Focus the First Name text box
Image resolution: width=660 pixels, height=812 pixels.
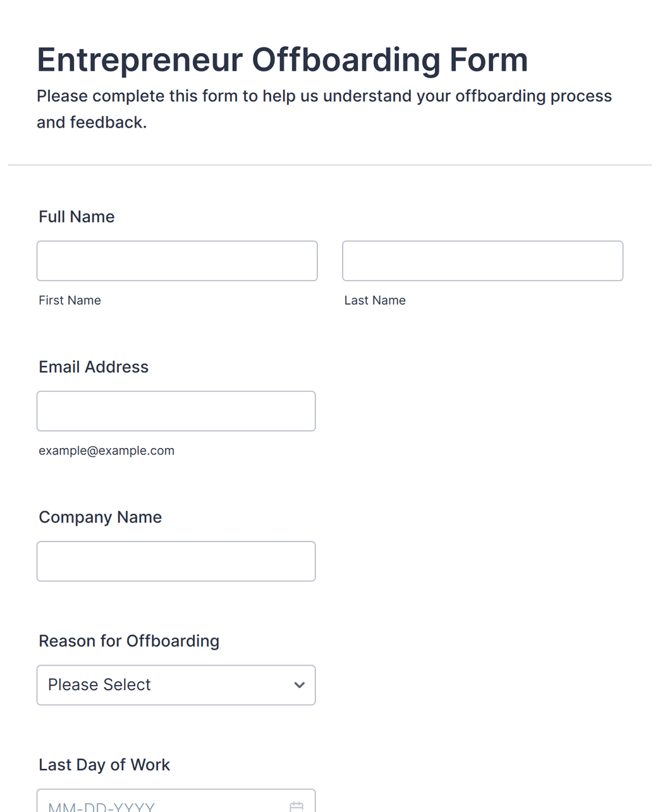[177, 260]
